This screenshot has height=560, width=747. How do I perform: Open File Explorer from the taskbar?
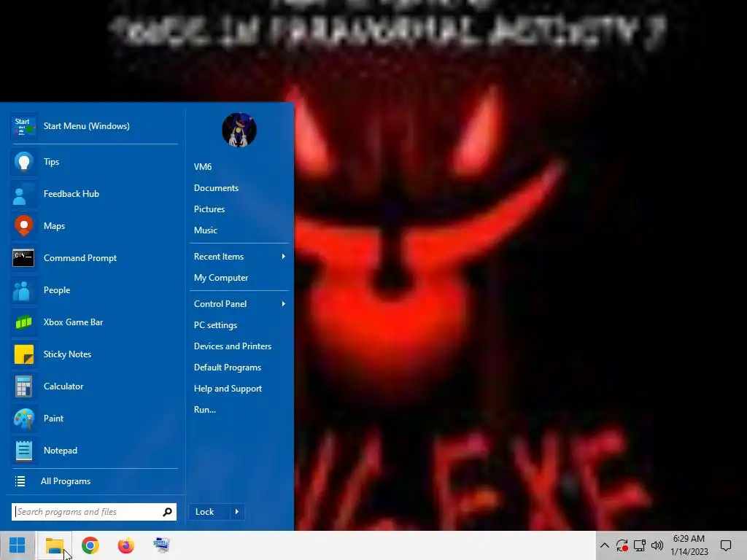pyautogui.click(x=54, y=545)
